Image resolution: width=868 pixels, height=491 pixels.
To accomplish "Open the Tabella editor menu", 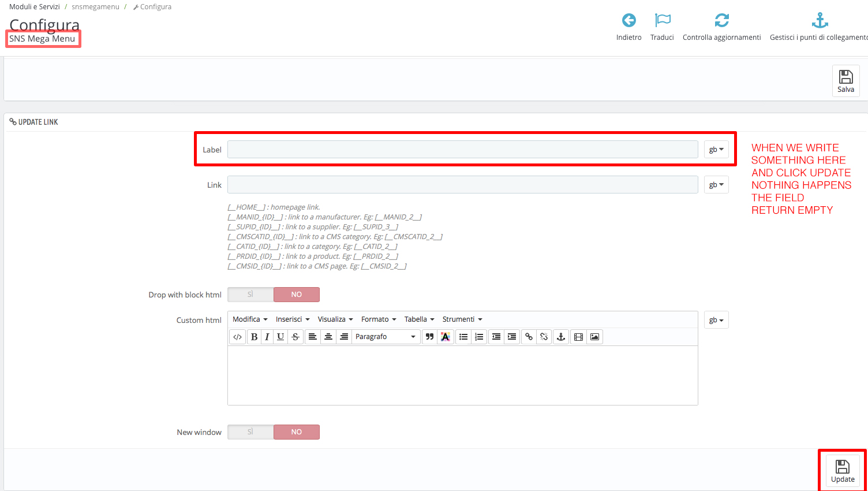I will click(x=419, y=319).
